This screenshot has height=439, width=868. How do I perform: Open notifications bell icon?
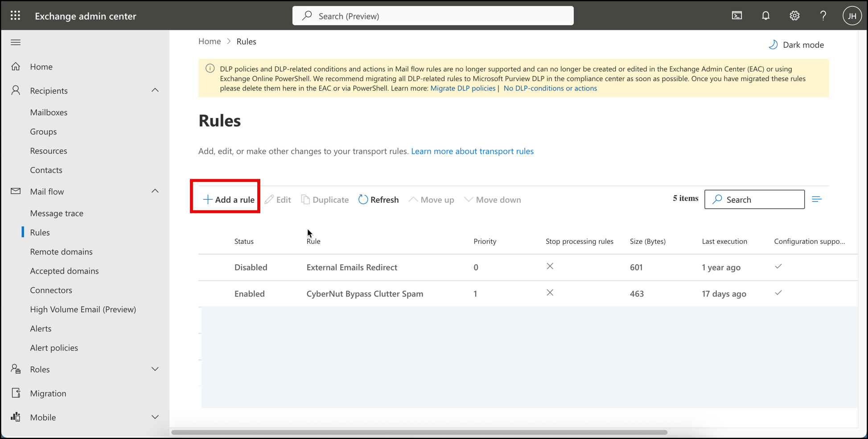coord(765,15)
